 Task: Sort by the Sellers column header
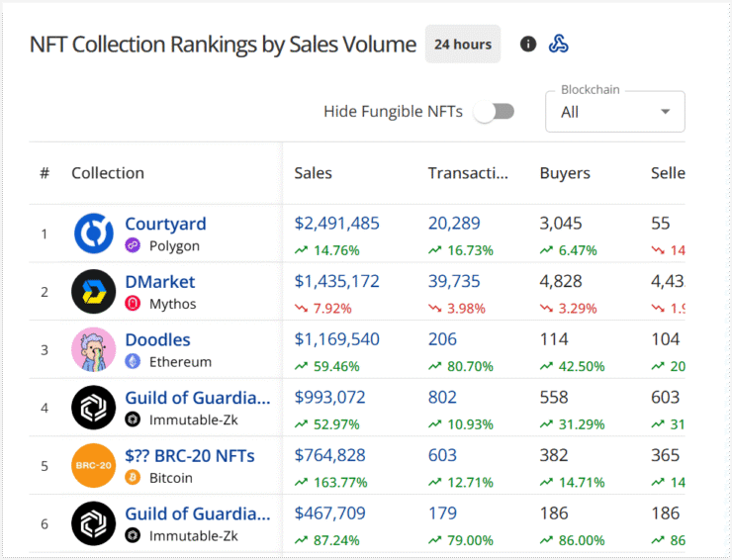point(668,173)
